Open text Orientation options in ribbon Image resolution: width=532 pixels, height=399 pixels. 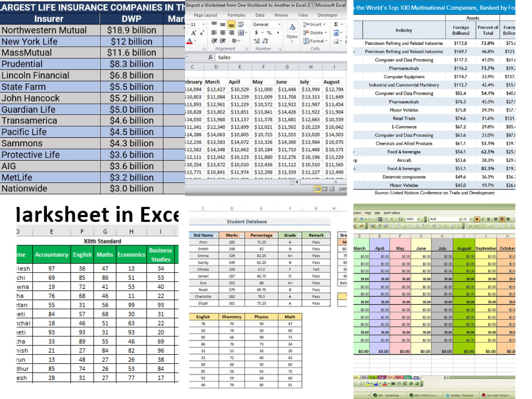click(x=236, y=41)
